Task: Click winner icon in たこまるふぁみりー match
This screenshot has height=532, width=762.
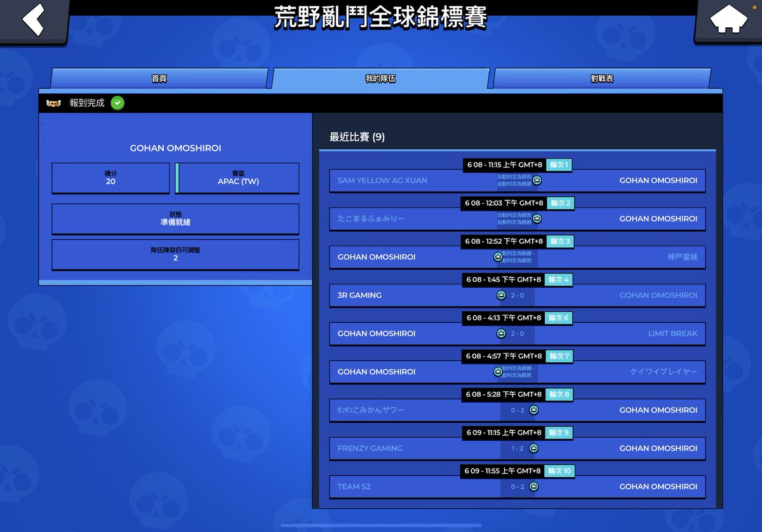Action: pos(537,219)
